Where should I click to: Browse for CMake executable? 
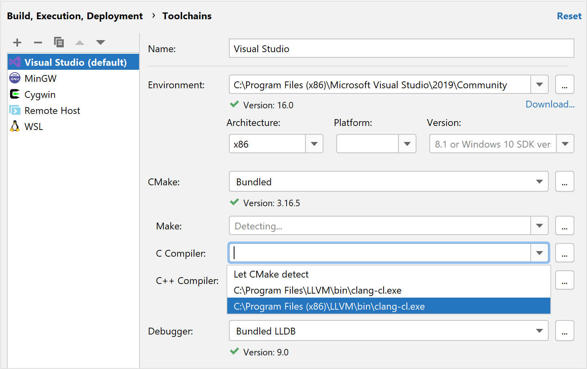(x=565, y=182)
